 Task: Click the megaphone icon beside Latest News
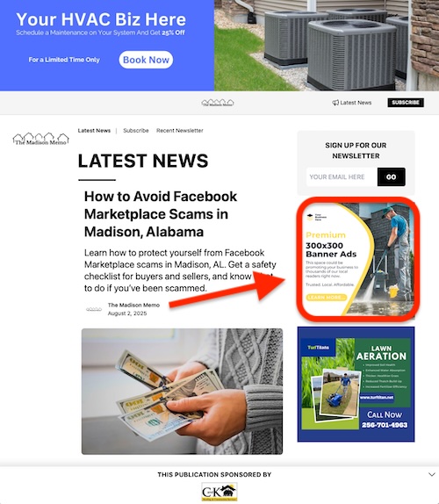(x=335, y=103)
